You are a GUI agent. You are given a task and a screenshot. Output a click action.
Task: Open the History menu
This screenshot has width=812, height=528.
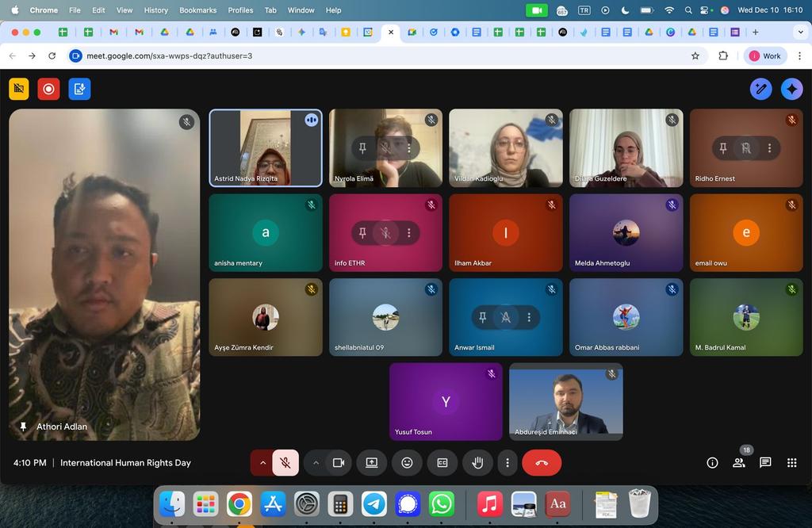point(156,10)
